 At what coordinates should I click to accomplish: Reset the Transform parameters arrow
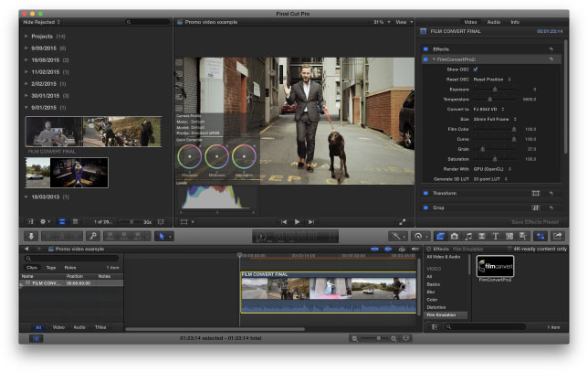coord(551,194)
